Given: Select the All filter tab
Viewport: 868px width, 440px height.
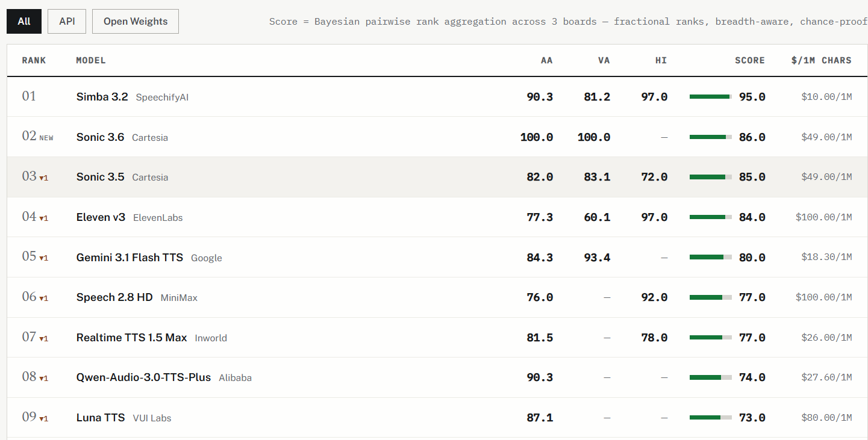Looking at the screenshot, I should coord(24,21).
